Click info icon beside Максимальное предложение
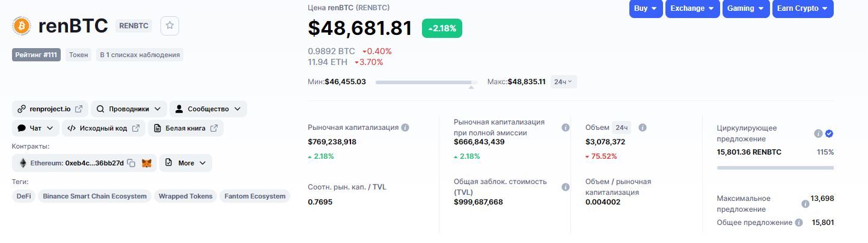This screenshot has height=243, width=868. 805,204
